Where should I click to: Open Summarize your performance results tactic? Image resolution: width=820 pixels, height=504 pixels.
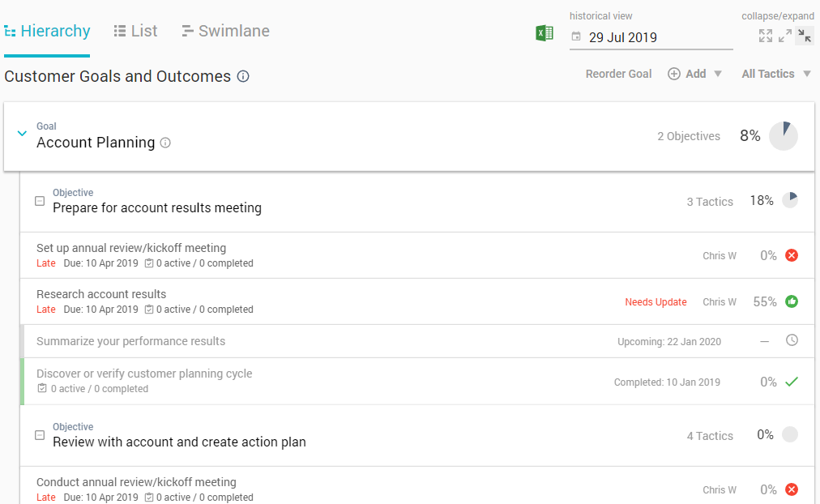click(x=130, y=341)
